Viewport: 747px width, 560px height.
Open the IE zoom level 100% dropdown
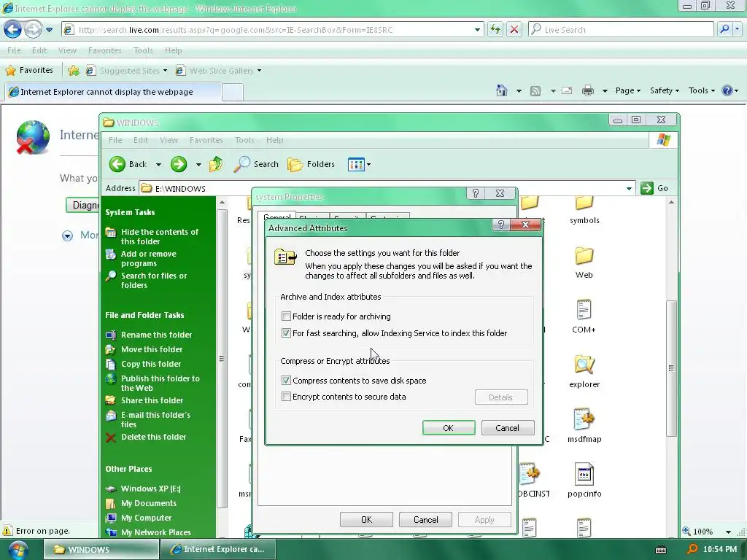[729, 532]
